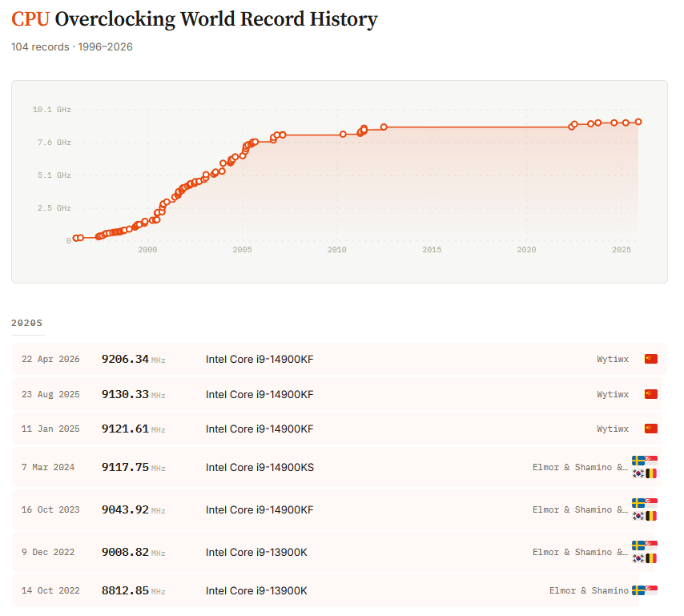684x616 pixels.
Task: Select Belgium flag in 7 Mar 2024 row
Action: (651, 473)
